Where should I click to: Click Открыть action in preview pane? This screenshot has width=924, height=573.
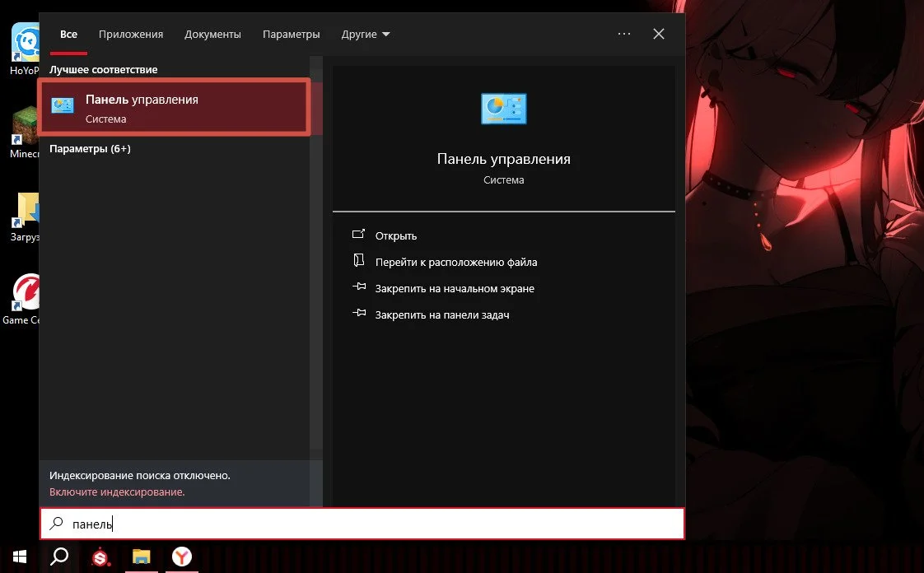[x=396, y=235]
